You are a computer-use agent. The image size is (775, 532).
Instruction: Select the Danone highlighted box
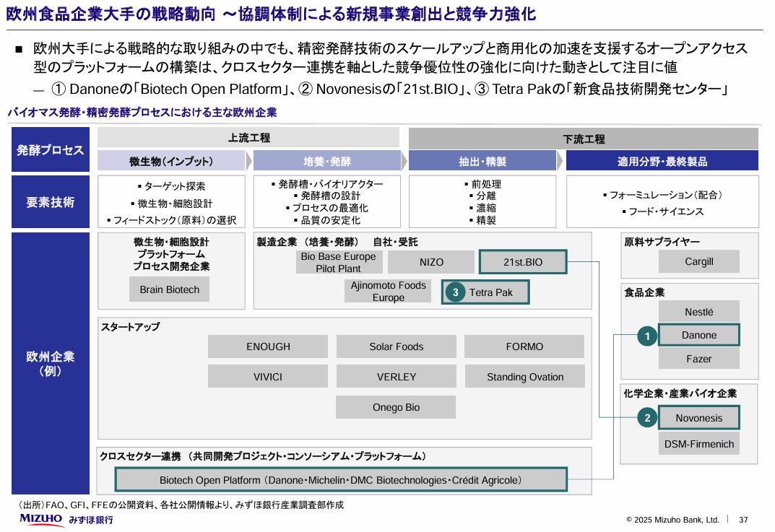tap(699, 335)
